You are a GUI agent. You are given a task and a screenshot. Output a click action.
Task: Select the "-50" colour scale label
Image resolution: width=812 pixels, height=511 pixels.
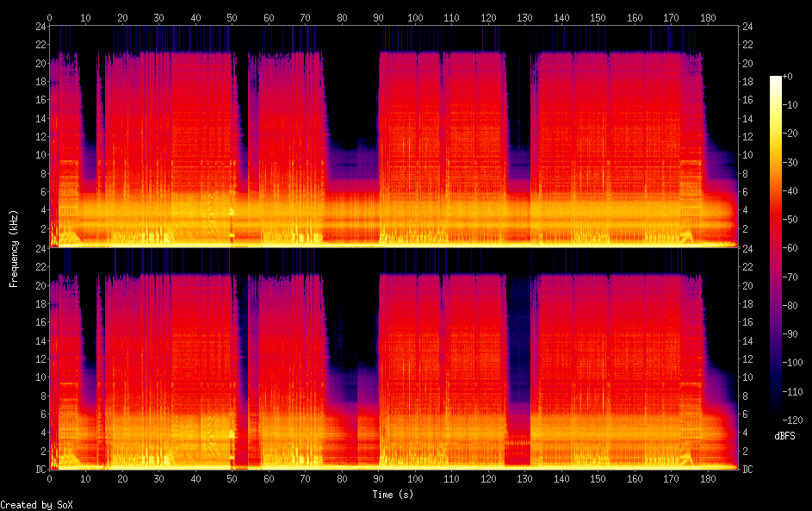click(x=790, y=219)
